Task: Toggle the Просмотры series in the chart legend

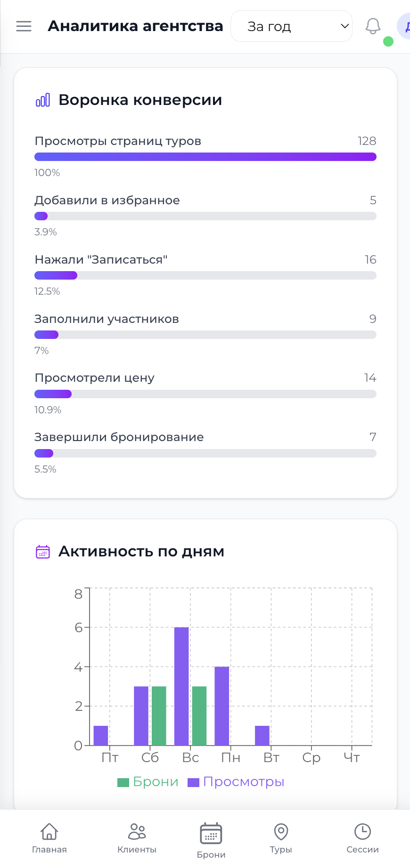Action: (236, 782)
